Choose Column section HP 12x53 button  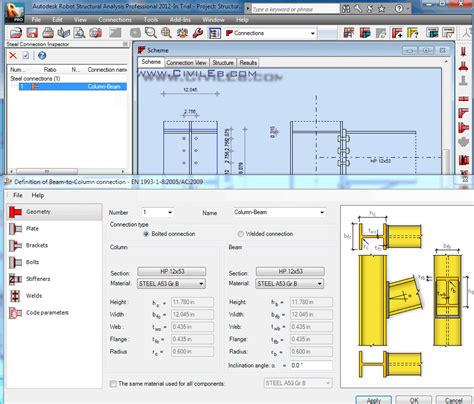pos(172,271)
